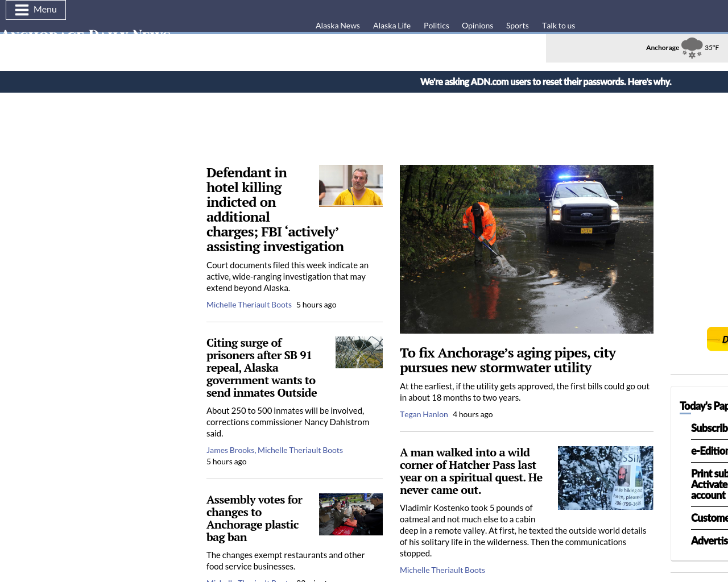The height and width of the screenshot is (582, 728).
Task: Navigate to the Sports section
Action: click(x=517, y=26)
